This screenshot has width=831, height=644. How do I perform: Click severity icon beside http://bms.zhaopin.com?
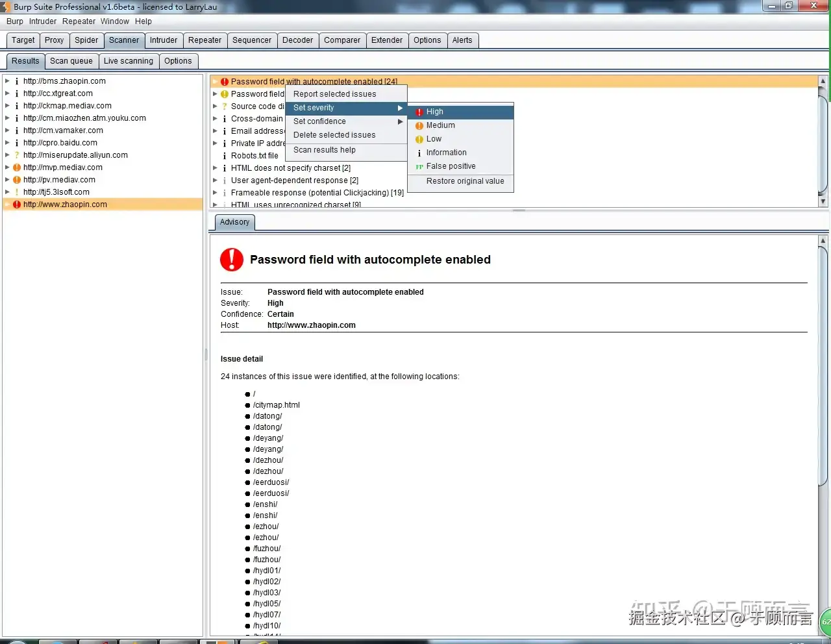click(x=17, y=82)
